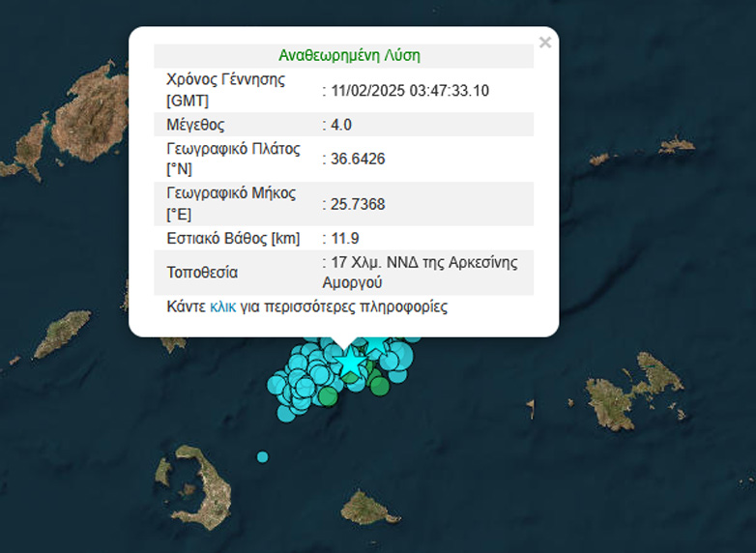
Task: Click the magnitude value 4.0
Action: [341, 125]
